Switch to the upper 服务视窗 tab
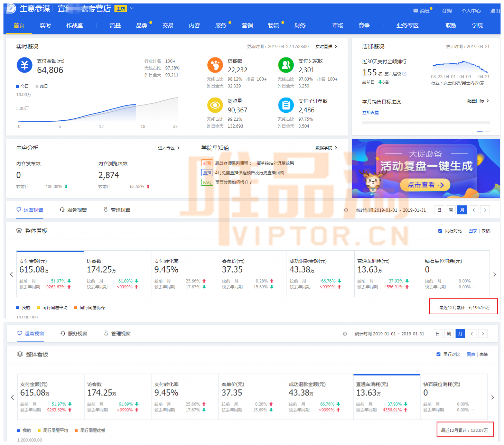This screenshot has height=445, width=504. 73,210
